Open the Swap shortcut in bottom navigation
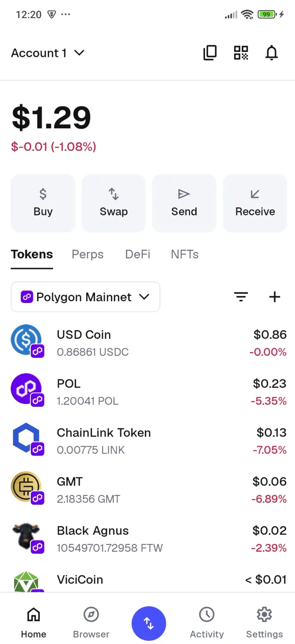The width and height of the screenshot is (295, 644). point(149,623)
